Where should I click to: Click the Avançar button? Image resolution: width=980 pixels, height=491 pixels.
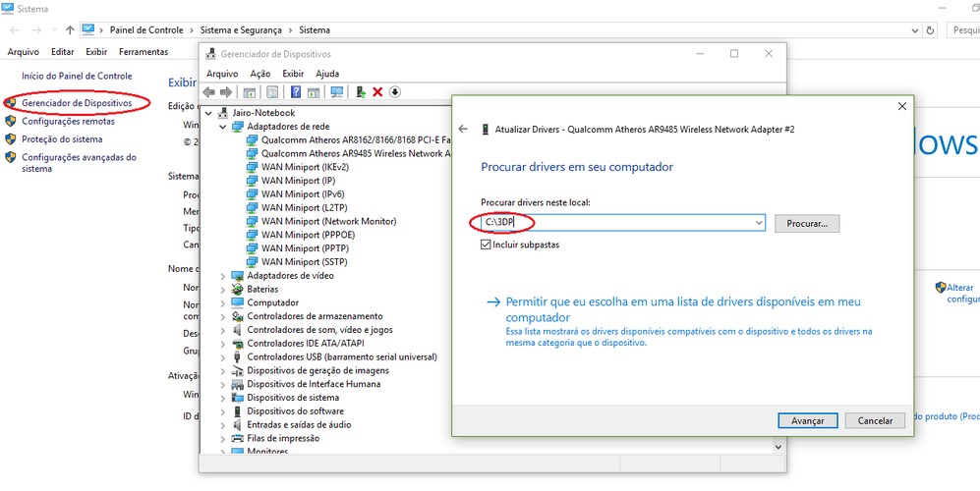click(808, 420)
